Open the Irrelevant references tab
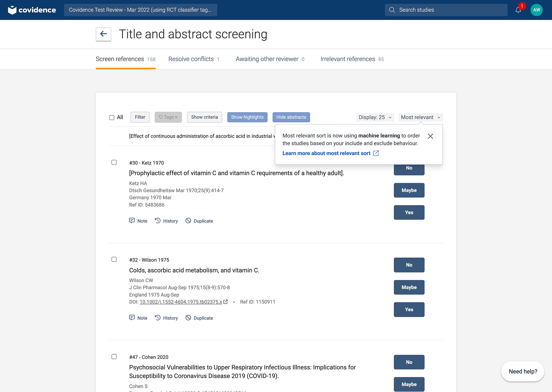Viewport: 552px width, 392px height. click(x=352, y=59)
